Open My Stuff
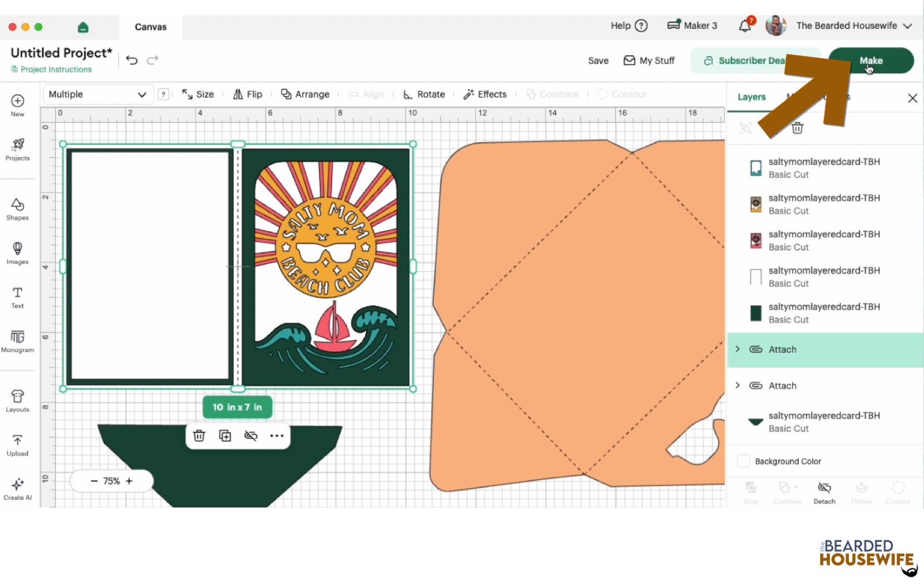This screenshot has width=924, height=587. point(649,61)
